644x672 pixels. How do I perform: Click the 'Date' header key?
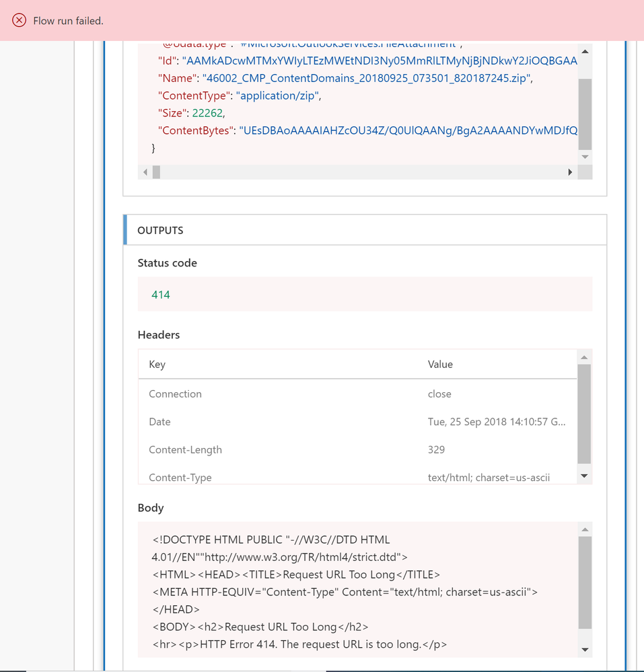click(159, 422)
